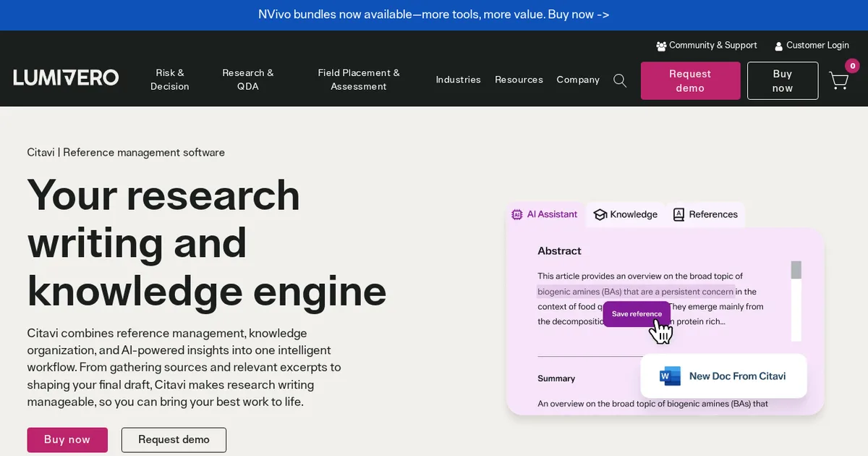Open the Company menu
This screenshot has width=868, height=456.
(578, 80)
